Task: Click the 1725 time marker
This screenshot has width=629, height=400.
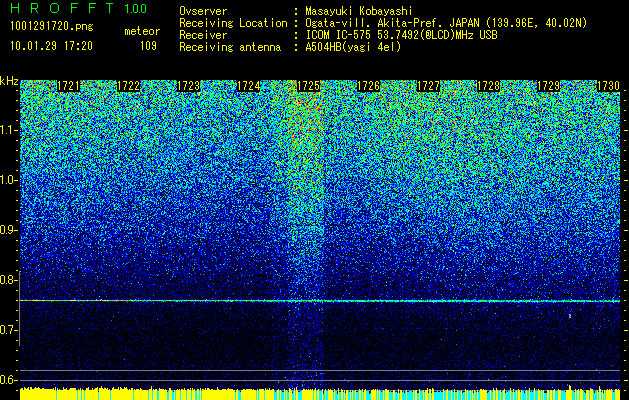Action: pyautogui.click(x=308, y=86)
